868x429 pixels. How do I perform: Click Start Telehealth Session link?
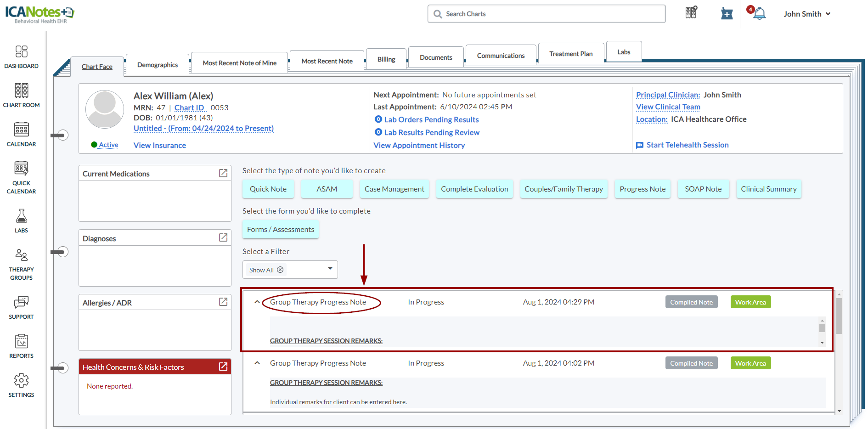tap(687, 145)
